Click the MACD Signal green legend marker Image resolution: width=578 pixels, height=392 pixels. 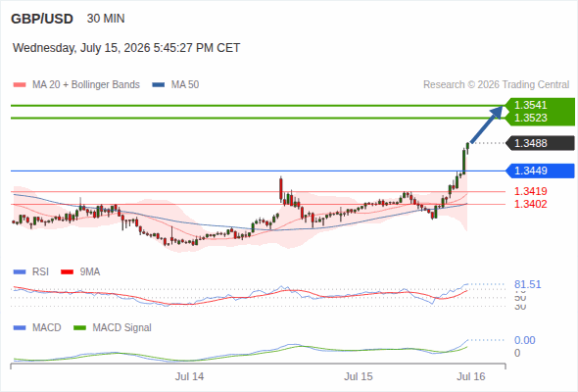click(x=79, y=327)
